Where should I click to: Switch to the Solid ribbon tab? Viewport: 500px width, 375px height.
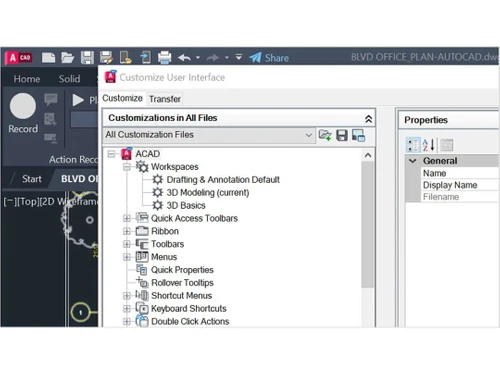[69, 79]
